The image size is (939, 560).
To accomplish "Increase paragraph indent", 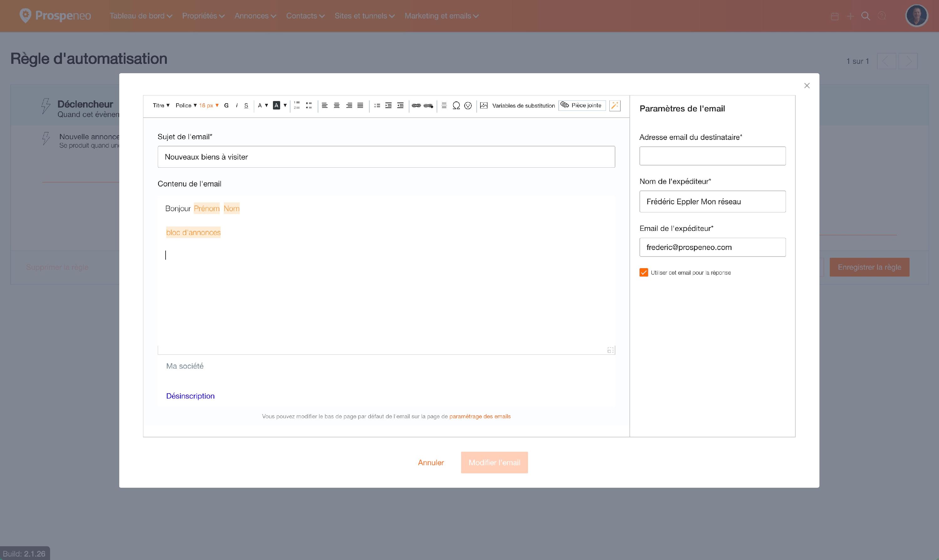I will [x=388, y=105].
